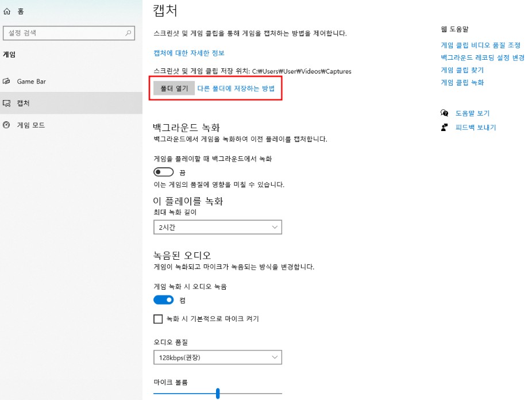Expand the 오디오 품질 dropdown showing 128kbps
The height and width of the screenshot is (400, 532).
tap(217, 357)
